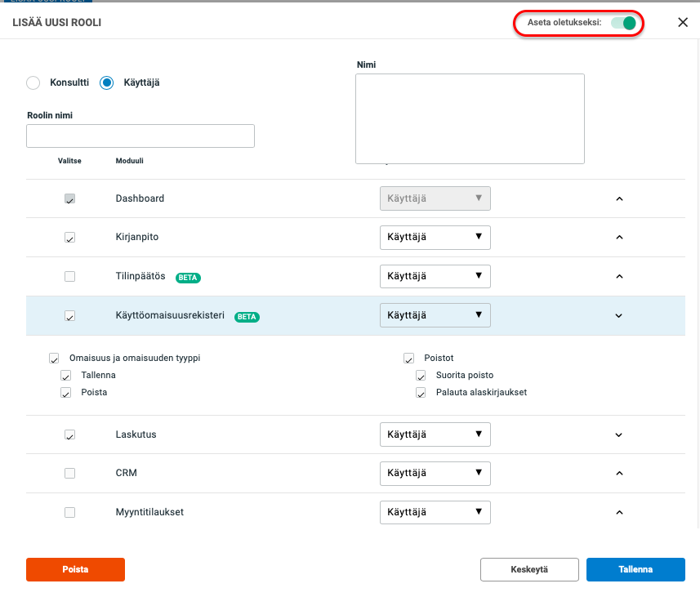The width and height of the screenshot is (700, 597).
Task: Click the orange Poista button
Action: 75,569
